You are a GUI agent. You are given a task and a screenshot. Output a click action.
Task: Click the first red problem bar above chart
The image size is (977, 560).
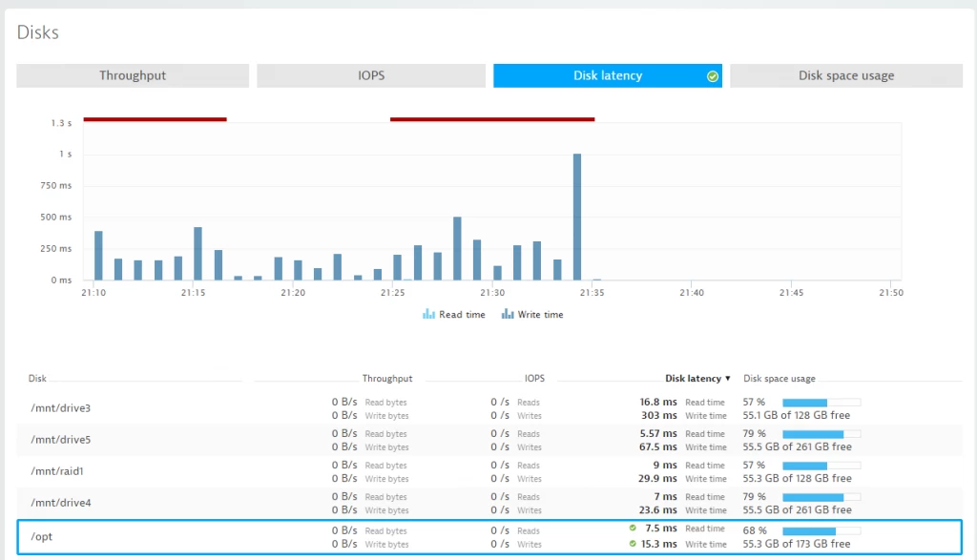coord(156,119)
